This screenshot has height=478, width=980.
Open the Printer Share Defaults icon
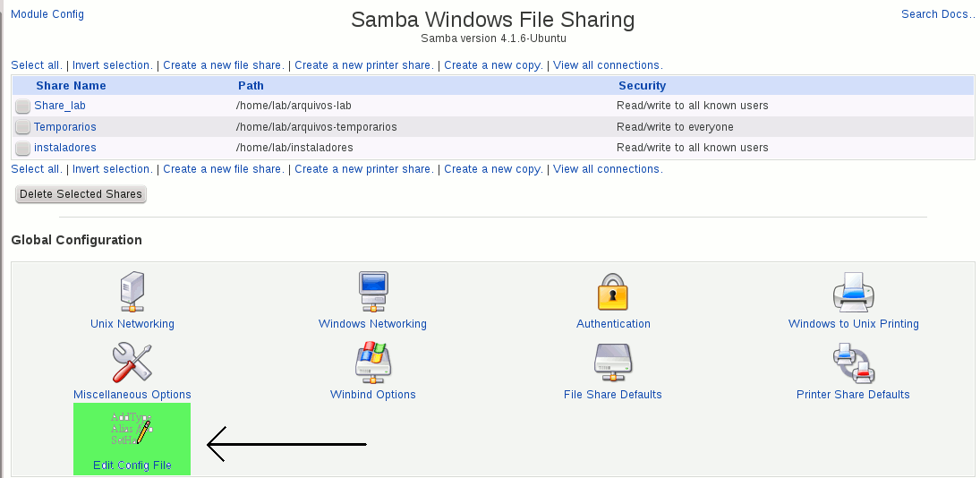pos(853,363)
